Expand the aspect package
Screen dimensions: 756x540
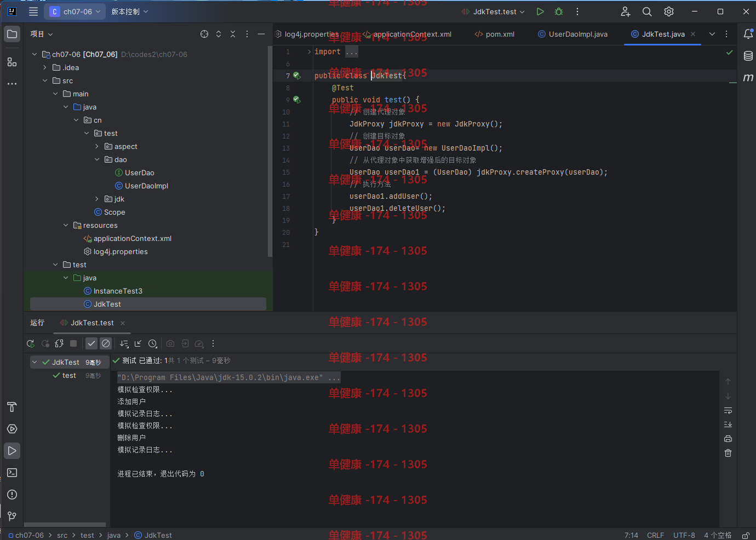click(x=97, y=146)
